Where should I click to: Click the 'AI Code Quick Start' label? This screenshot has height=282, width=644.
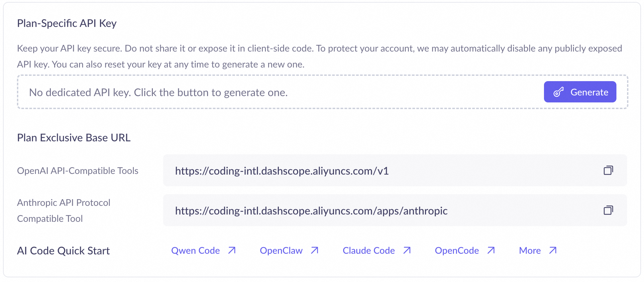tap(63, 251)
